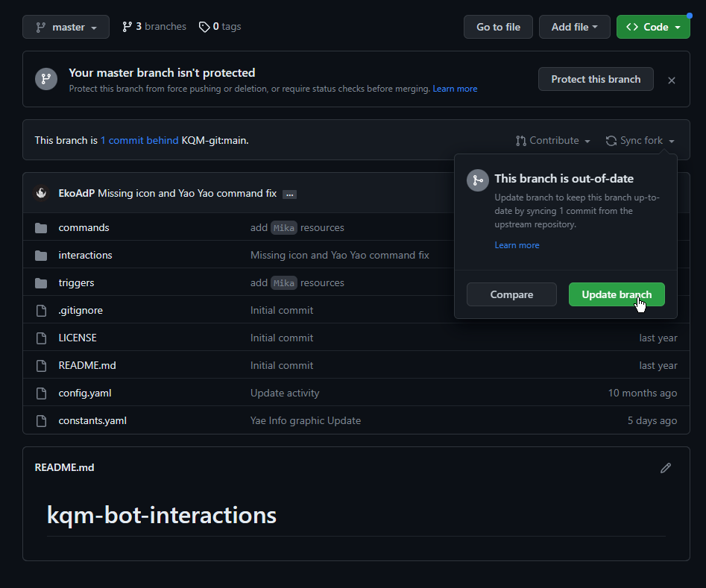Screen dimensions: 706x588
Task: Click the Compare button
Action: coord(511,294)
